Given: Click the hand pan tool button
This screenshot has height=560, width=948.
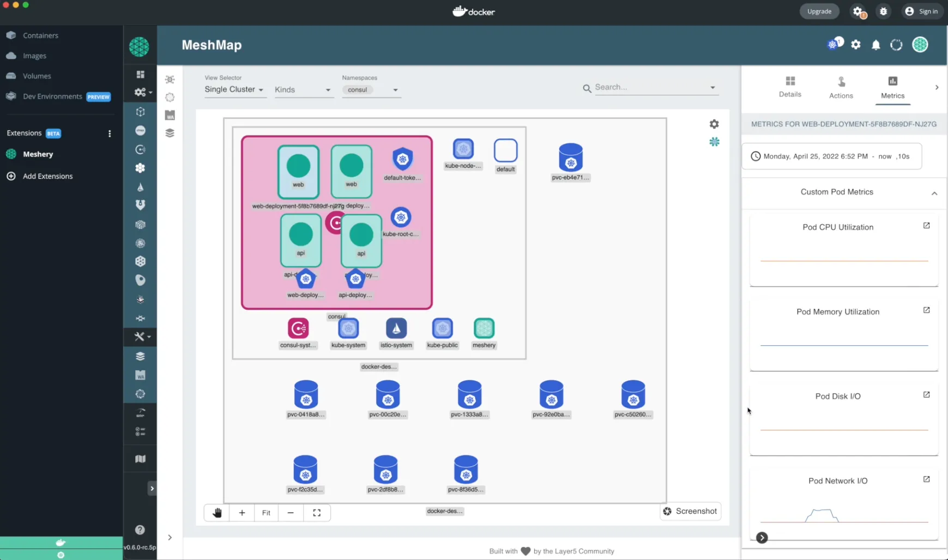Looking at the screenshot, I should click(x=217, y=513).
